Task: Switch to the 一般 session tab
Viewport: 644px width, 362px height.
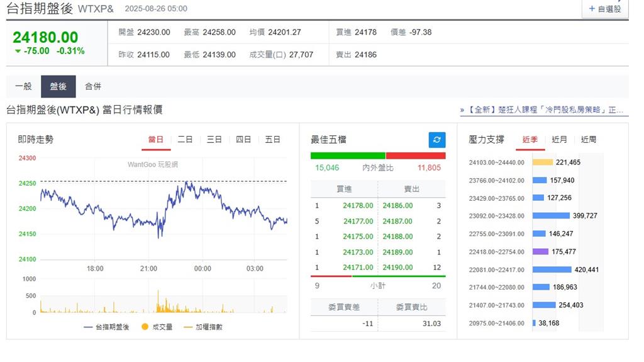Action: pyautogui.click(x=23, y=86)
